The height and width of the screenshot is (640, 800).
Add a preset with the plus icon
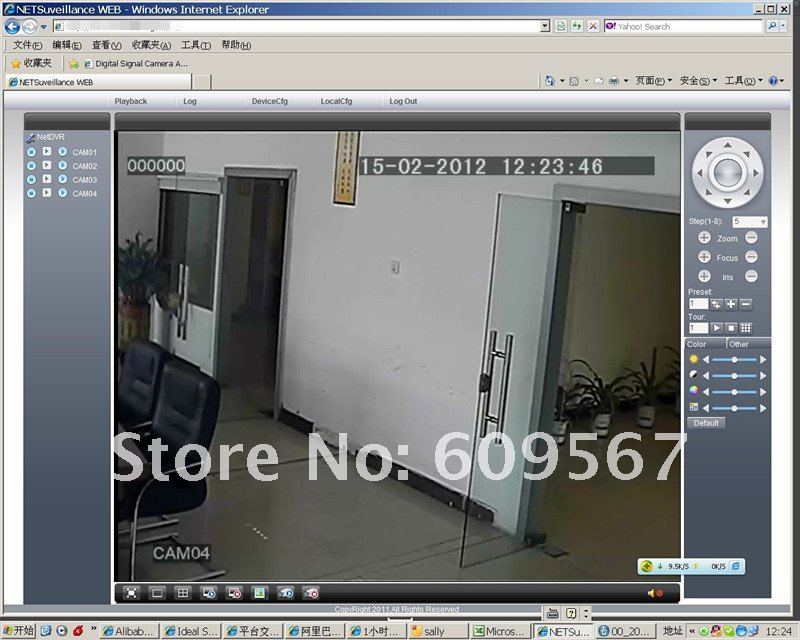[731, 304]
